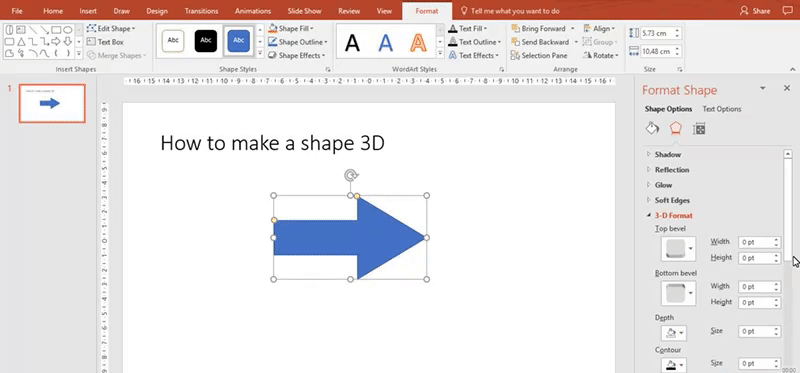Open the Depth color picker
800x373 pixels.
coord(673,333)
